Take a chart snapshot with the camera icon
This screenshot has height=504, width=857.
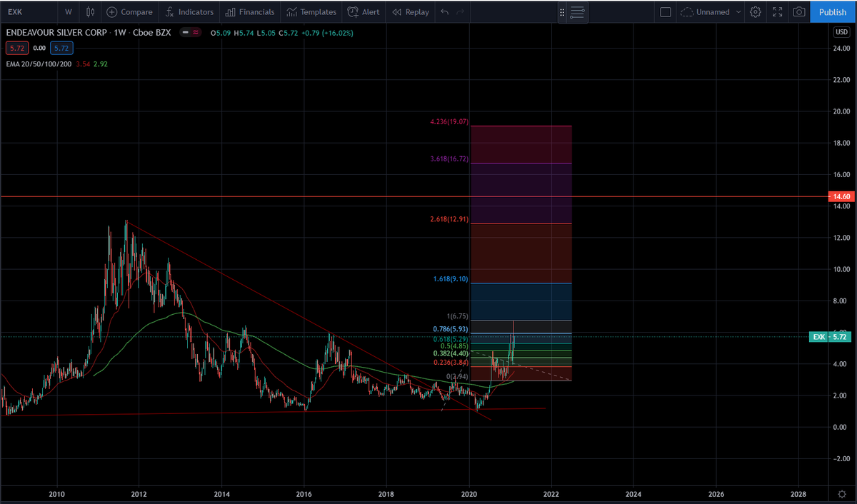[798, 11]
